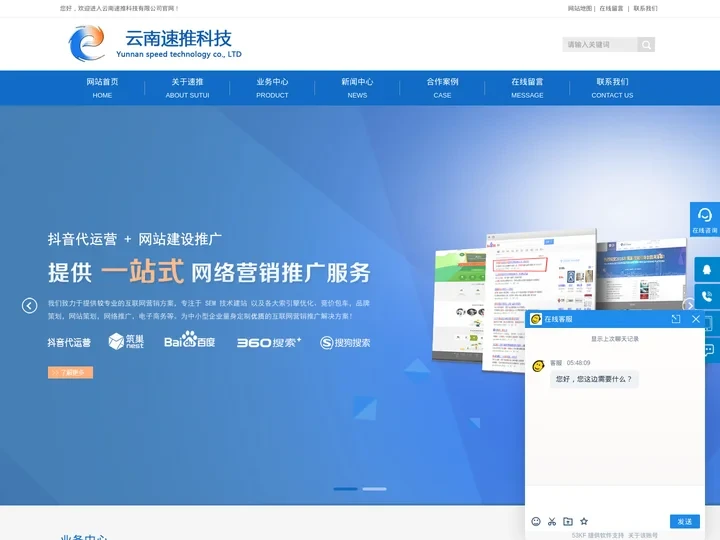Click 在线留言 link in top bar
This screenshot has width=720, height=540.
pyautogui.click(x=611, y=8)
